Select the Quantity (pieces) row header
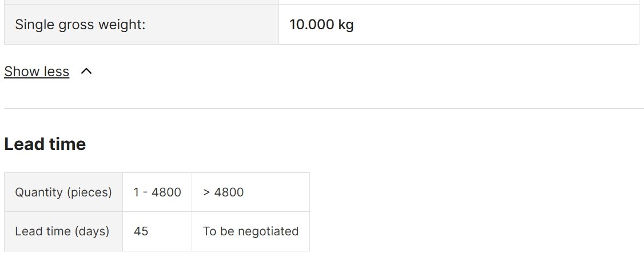 63,192
